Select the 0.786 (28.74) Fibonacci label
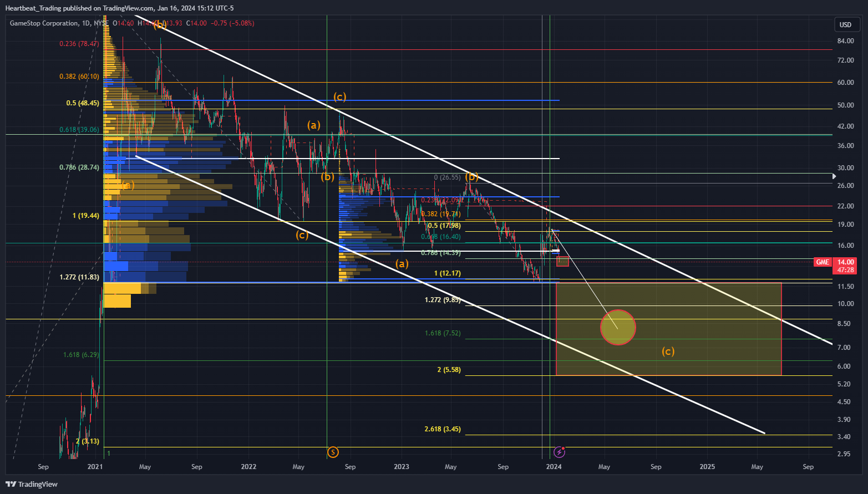 [79, 167]
